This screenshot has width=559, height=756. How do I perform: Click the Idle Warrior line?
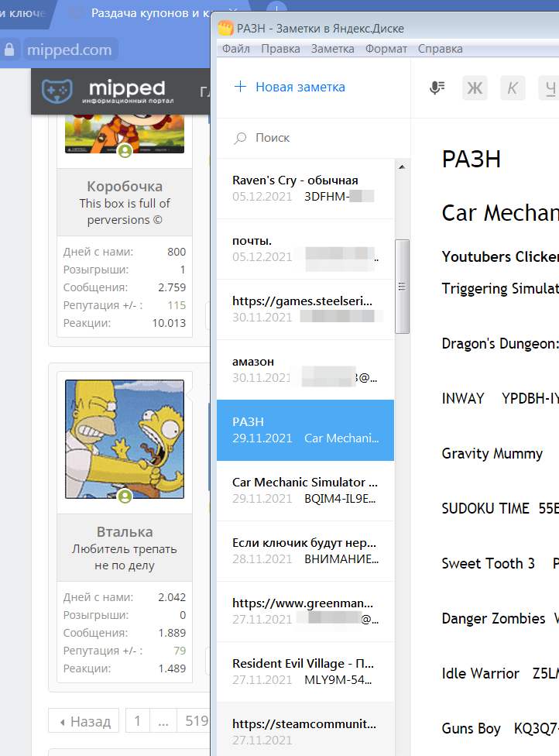[x=500, y=673]
